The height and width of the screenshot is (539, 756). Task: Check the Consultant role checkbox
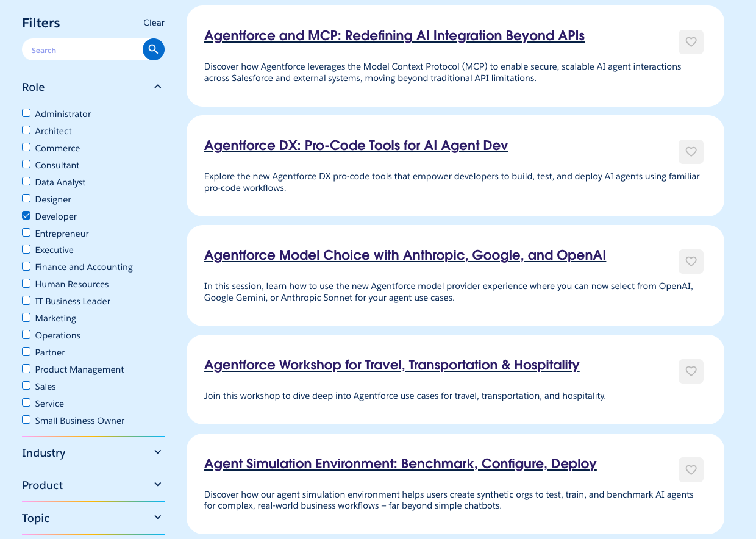coord(26,164)
